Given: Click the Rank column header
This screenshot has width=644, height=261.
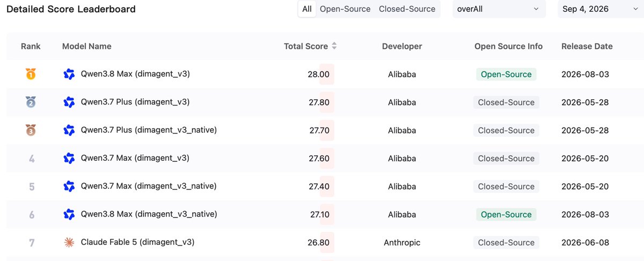Looking at the screenshot, I should coord(31,46).
